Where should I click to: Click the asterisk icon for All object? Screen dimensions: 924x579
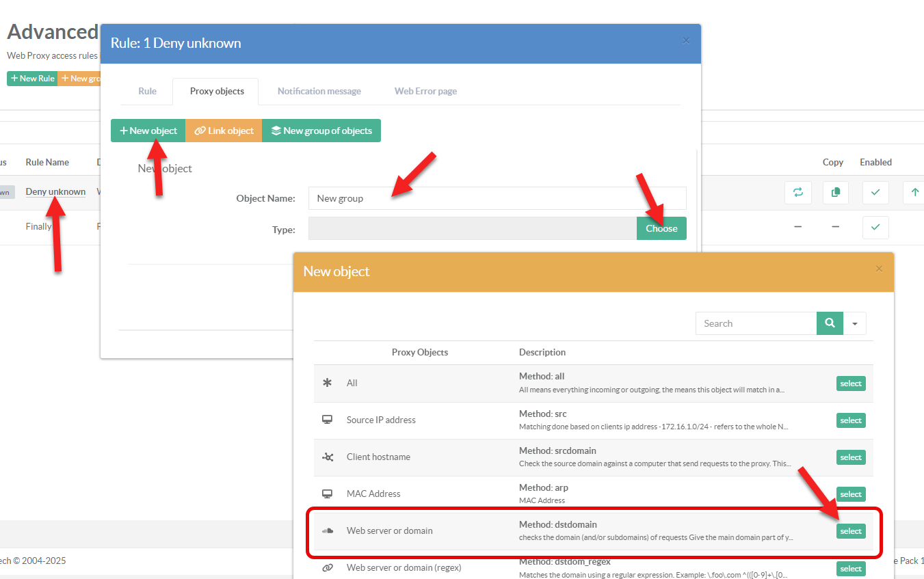click(328, 383)
